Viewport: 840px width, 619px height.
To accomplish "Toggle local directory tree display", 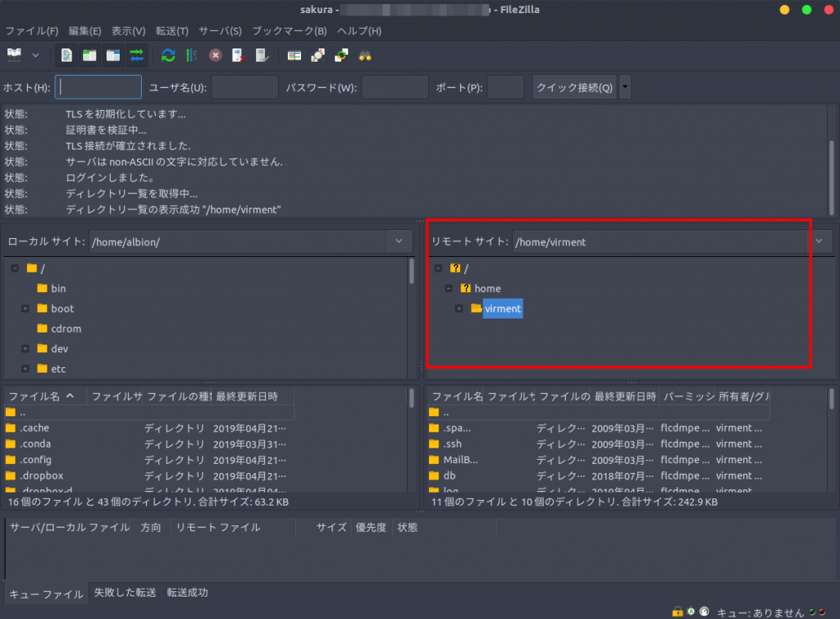I will tap(89, 55).
